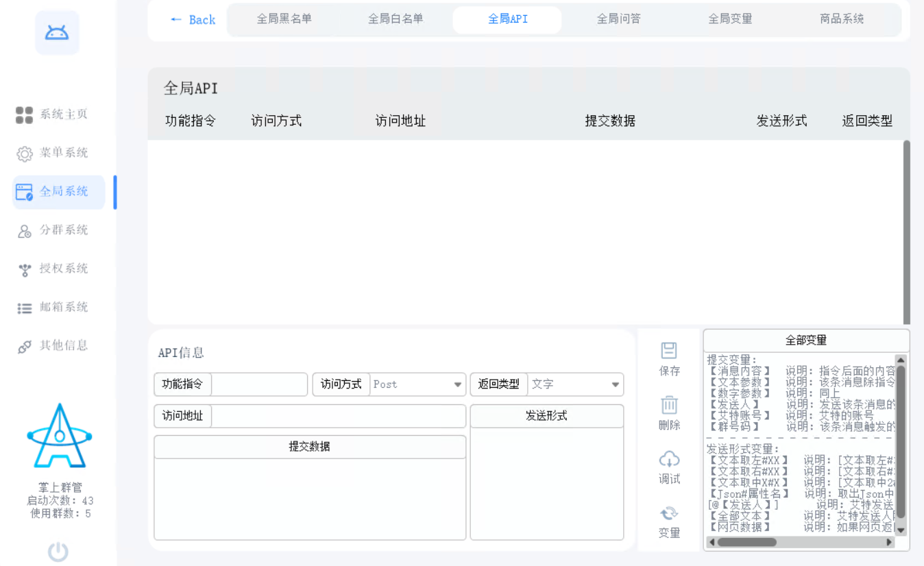
Task: Click the 【发送人】 variable line
Action: tap(801, 404)
